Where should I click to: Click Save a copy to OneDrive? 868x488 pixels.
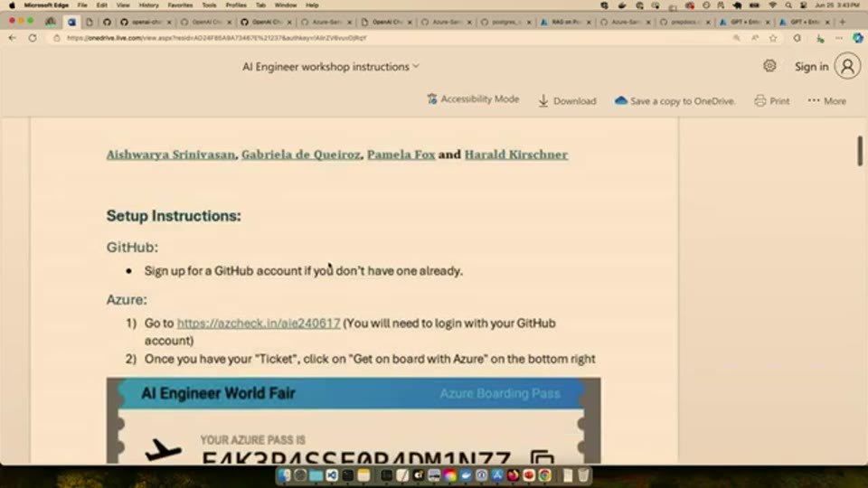click(x=675, y=100)
